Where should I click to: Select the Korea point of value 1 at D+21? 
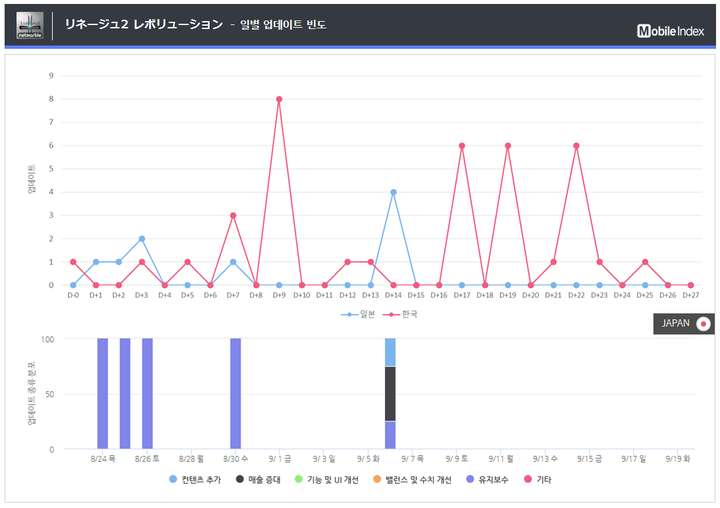click(553, 262)
